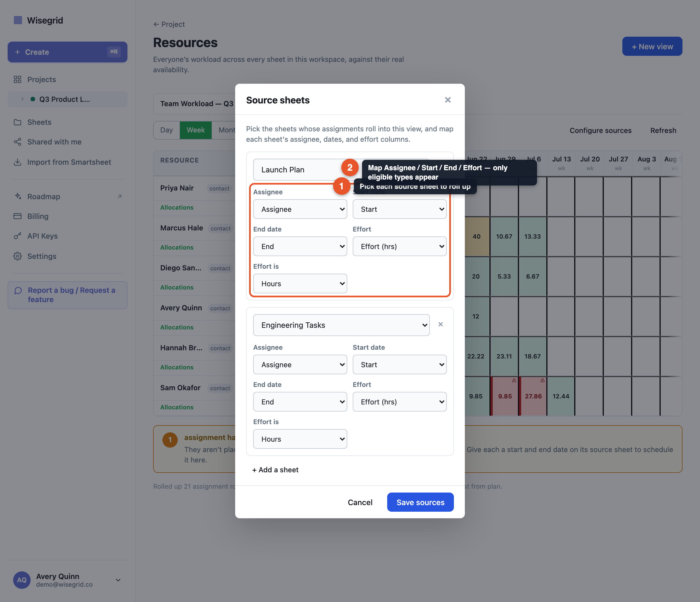Click the bug report speech bubble icon
The width and height of the screenshot is (700, 602).
pos(18,291)
